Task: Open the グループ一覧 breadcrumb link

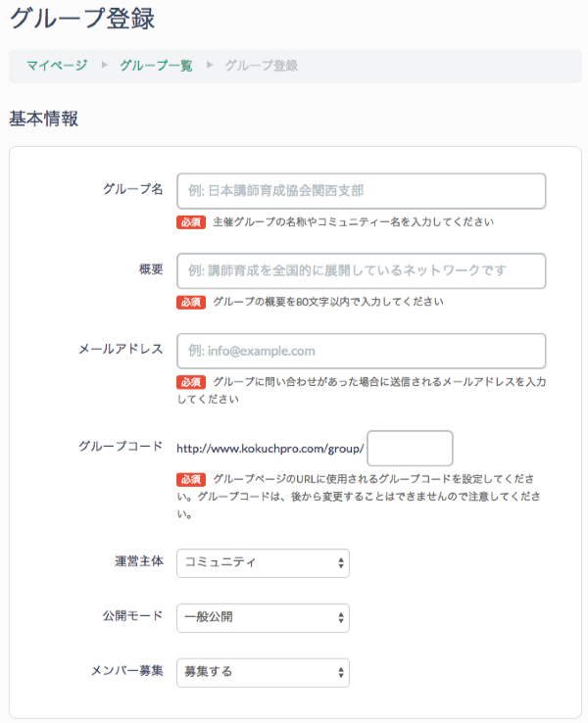Action: click(156, 66)
